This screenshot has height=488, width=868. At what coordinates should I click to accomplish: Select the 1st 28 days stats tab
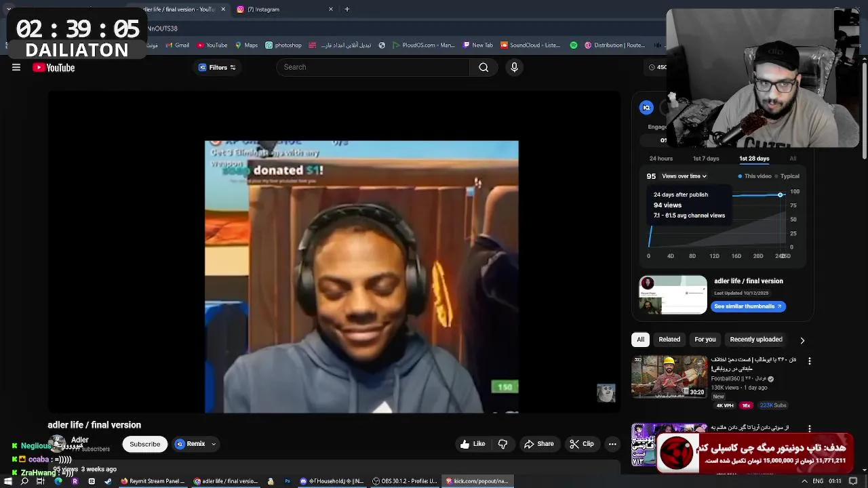[x=754, y=159]
